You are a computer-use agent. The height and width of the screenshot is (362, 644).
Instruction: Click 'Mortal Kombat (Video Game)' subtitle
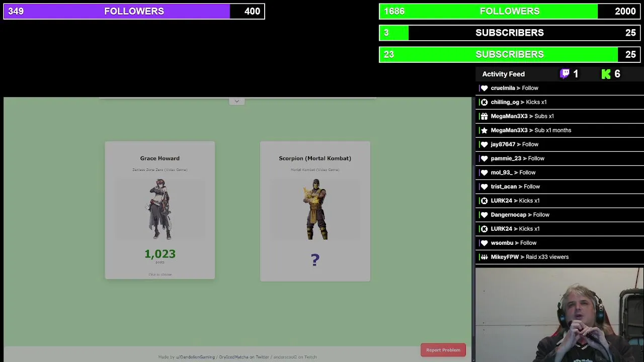(315, 170)
